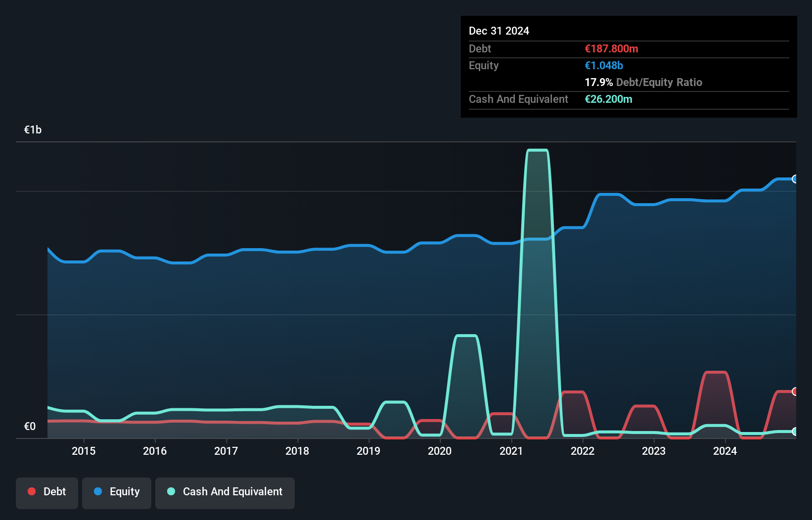This screenshot has height=520, width=812.
Task: Click the Debt row label in tooltip
Action: (480, 48)
